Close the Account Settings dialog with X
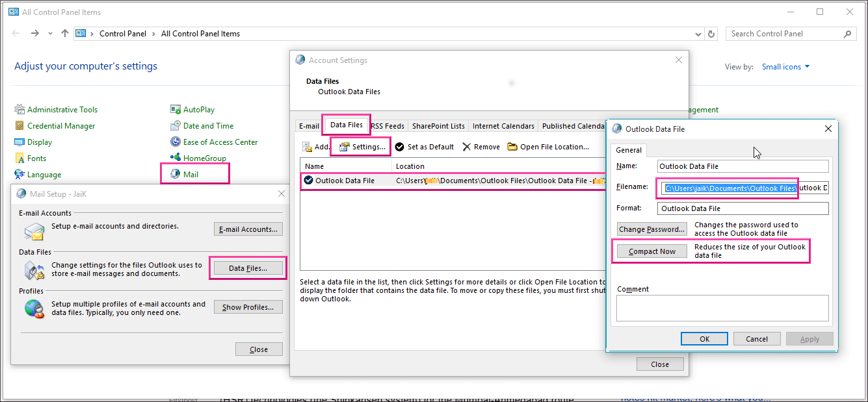 tap(679, 60)
